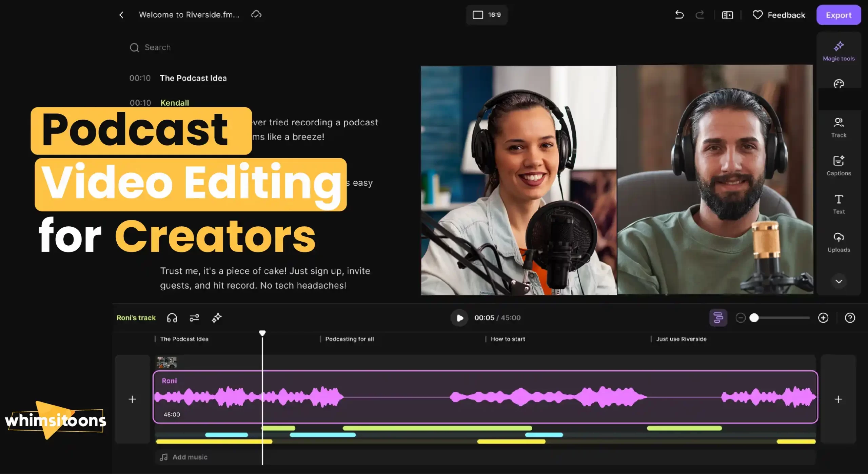
Task: Open the 16:9 aspect ratio dropdown
Action: (487, 15)
